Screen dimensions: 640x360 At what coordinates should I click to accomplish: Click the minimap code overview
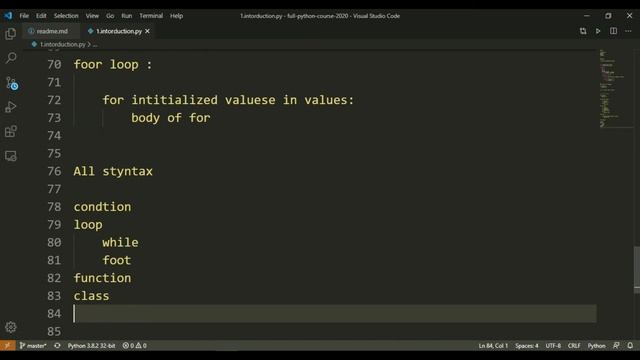tap(616, 89)
